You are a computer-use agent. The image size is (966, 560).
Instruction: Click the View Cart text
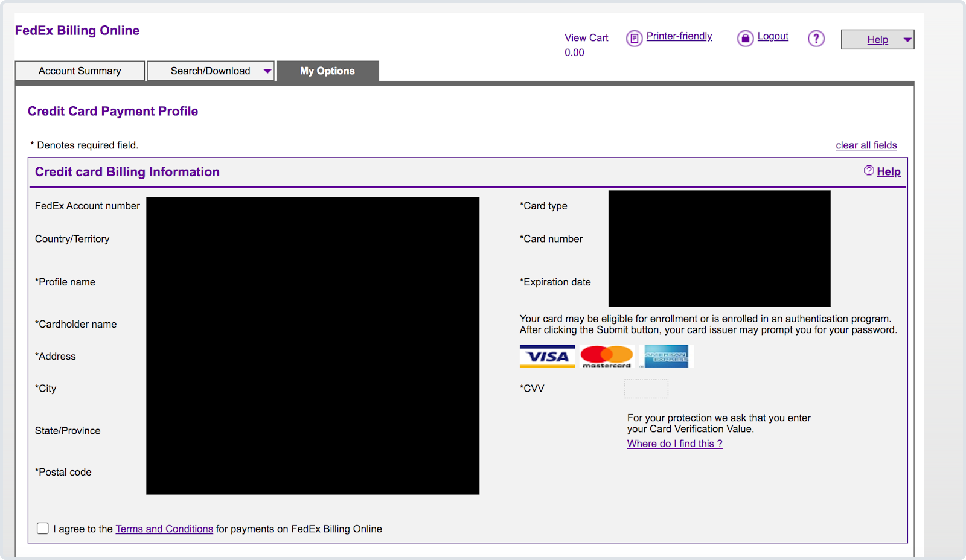(x=586, y=38)
